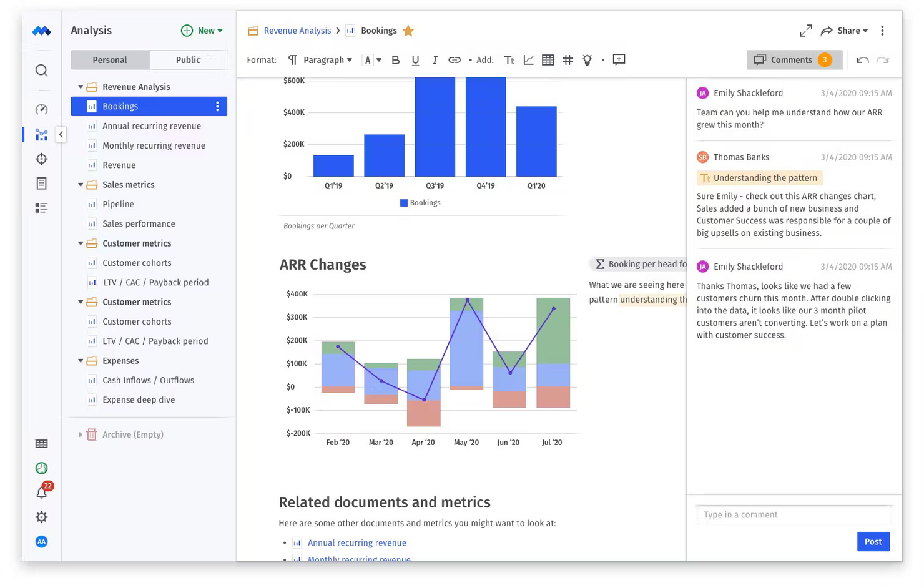Insert a table into the document
The width and height of the screenshot is (924, 588).
coord(548,60)
